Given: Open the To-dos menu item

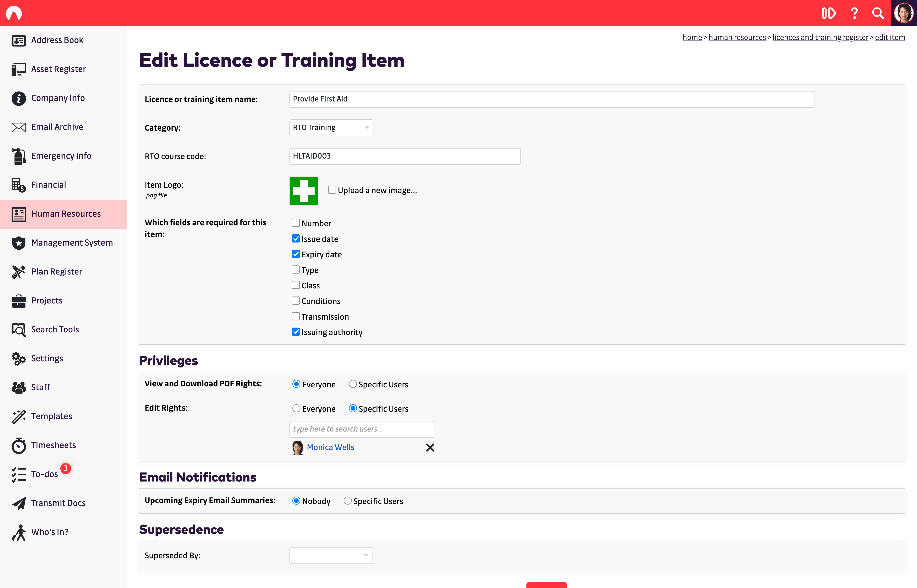Looking at the screenshot, I should [x=44, y=474].
